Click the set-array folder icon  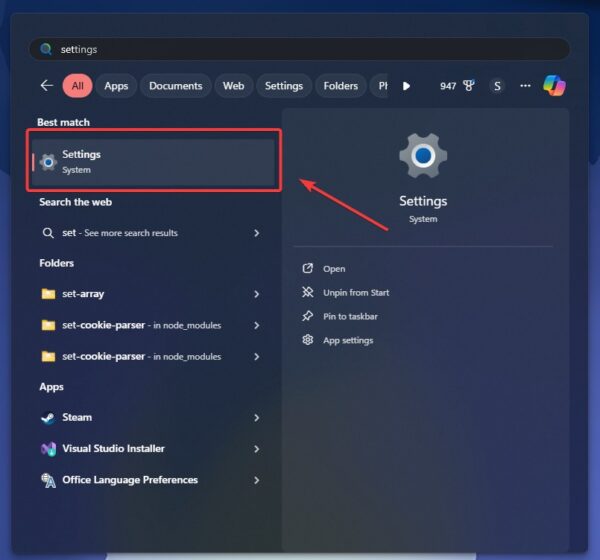tap(48, 294)
